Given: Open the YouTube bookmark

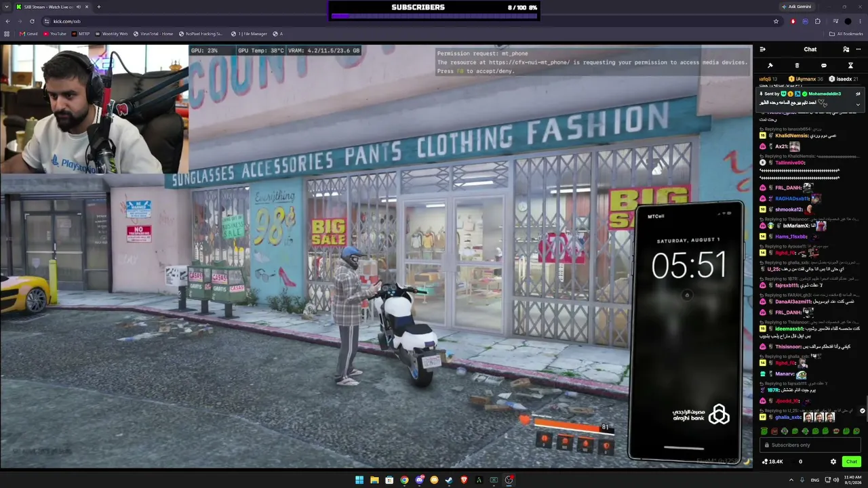Looking at the screenshot, I should [x=54, y=34].
